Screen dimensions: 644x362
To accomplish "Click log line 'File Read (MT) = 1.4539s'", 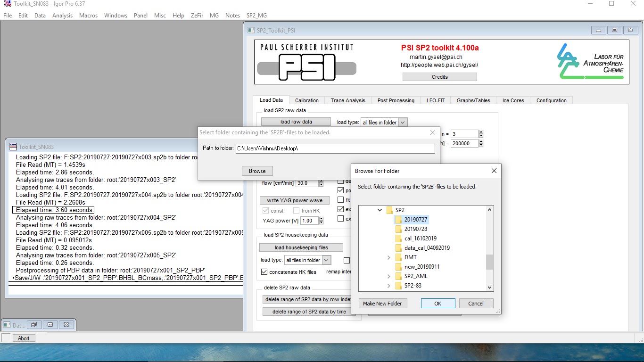I will (50, 165).
